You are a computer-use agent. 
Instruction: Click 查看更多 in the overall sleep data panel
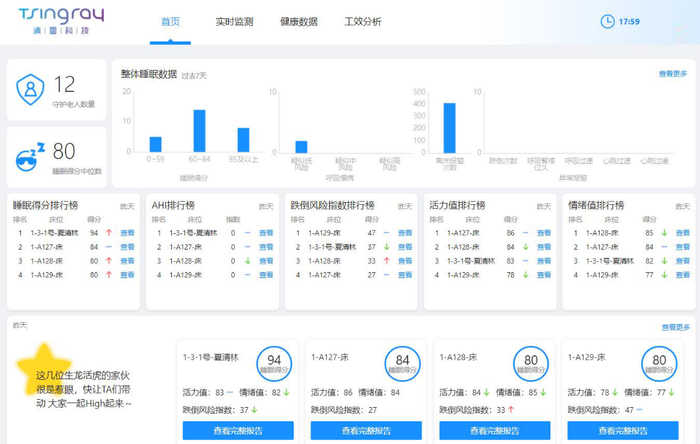672,74
